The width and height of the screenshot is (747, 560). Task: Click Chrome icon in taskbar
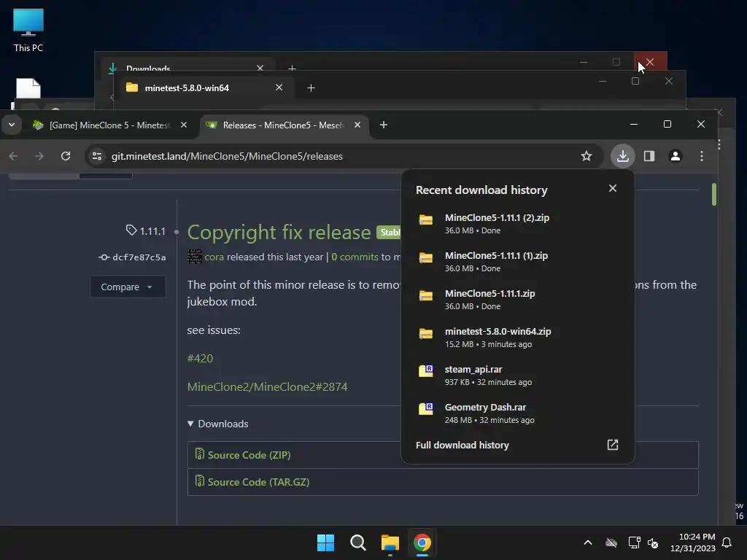point(422,542)
